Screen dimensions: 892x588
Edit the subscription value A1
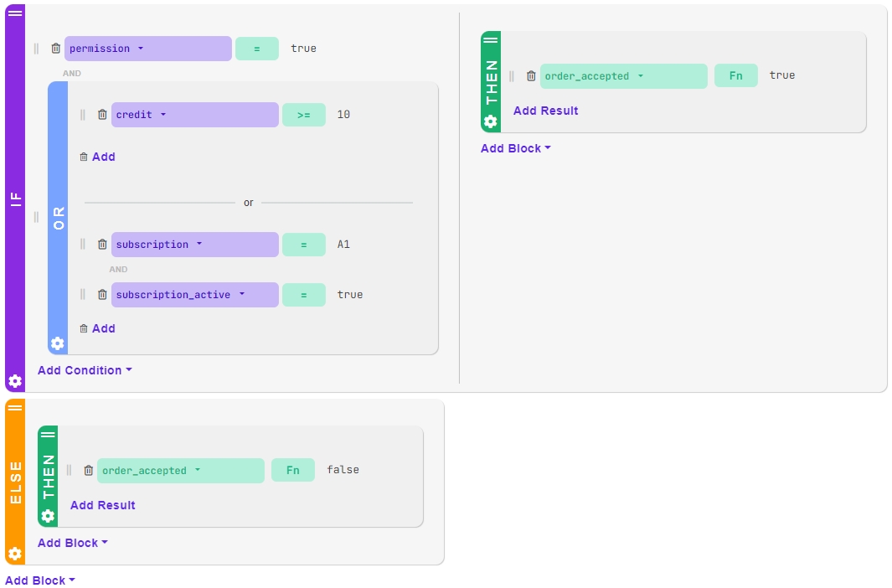pyautogui.click(x=343, y=245)
